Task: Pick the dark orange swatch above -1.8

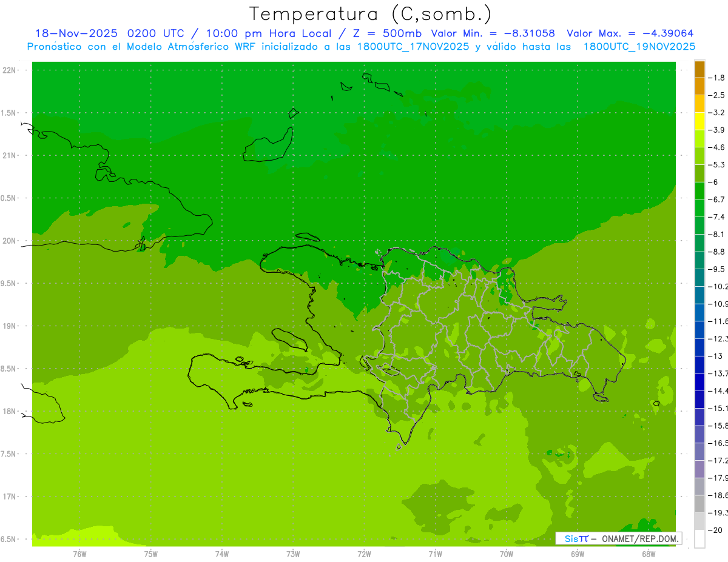Action: (699, 69)
